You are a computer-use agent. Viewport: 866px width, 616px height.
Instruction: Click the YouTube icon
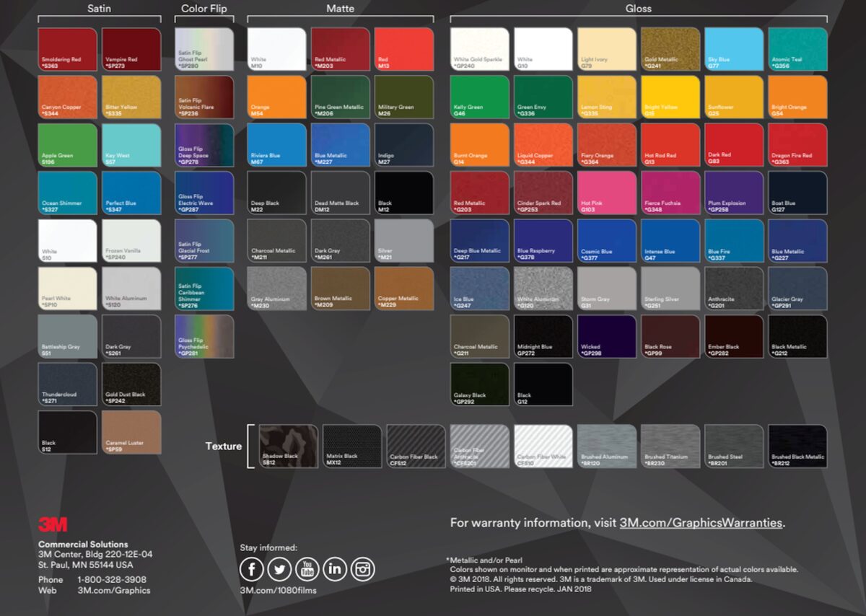click(307, 569)
